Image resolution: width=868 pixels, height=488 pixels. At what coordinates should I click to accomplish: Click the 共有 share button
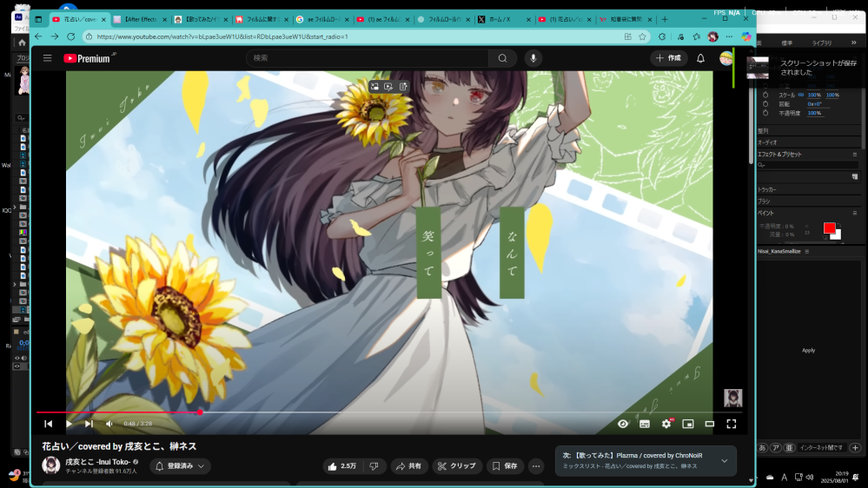[409, 466]
